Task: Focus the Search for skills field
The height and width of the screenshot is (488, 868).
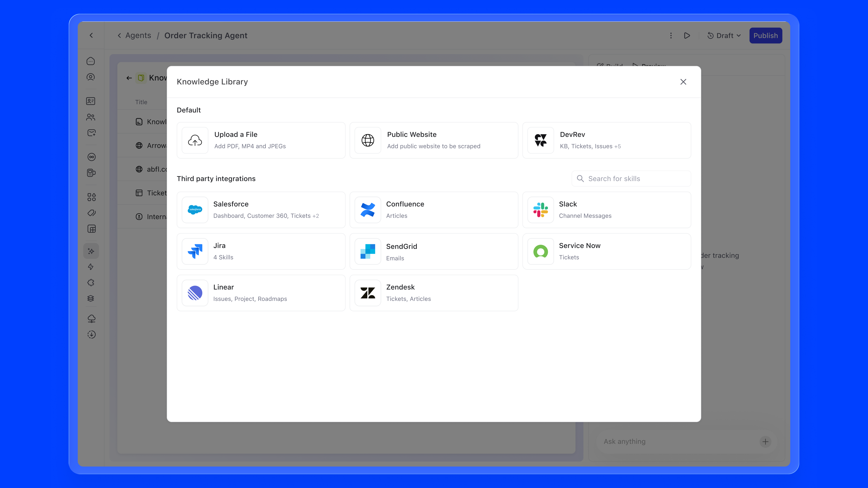Action: 632,178
